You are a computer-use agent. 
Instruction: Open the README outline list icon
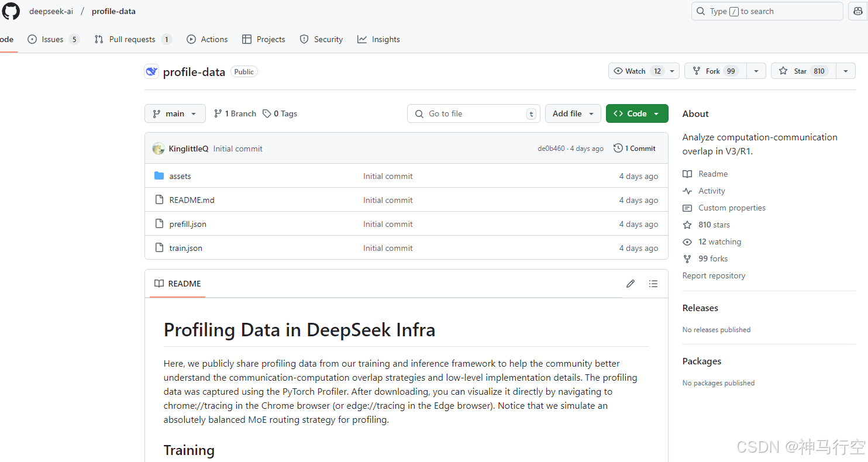[653, 284]
